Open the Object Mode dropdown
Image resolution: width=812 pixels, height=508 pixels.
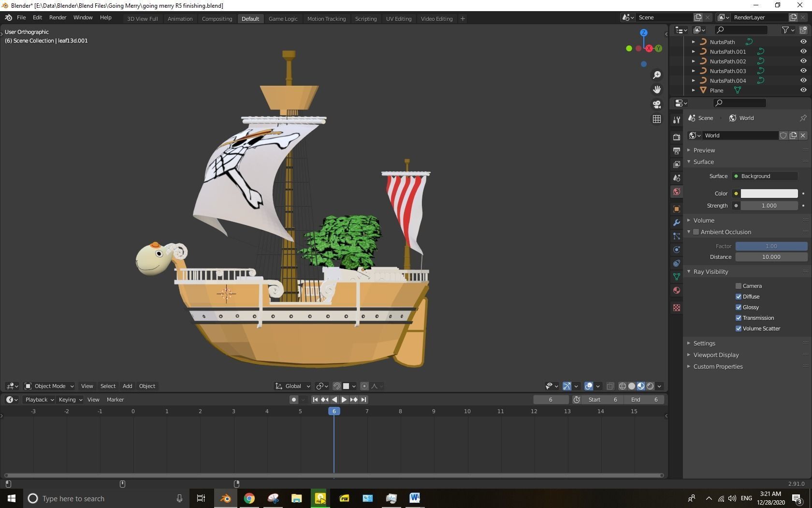(49, 386)
